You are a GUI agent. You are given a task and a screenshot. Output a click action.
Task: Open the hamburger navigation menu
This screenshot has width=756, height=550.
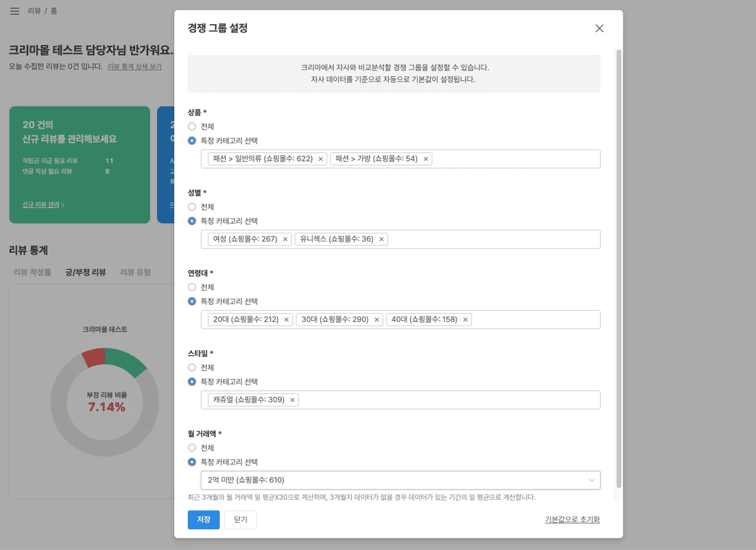coord(15,11)
